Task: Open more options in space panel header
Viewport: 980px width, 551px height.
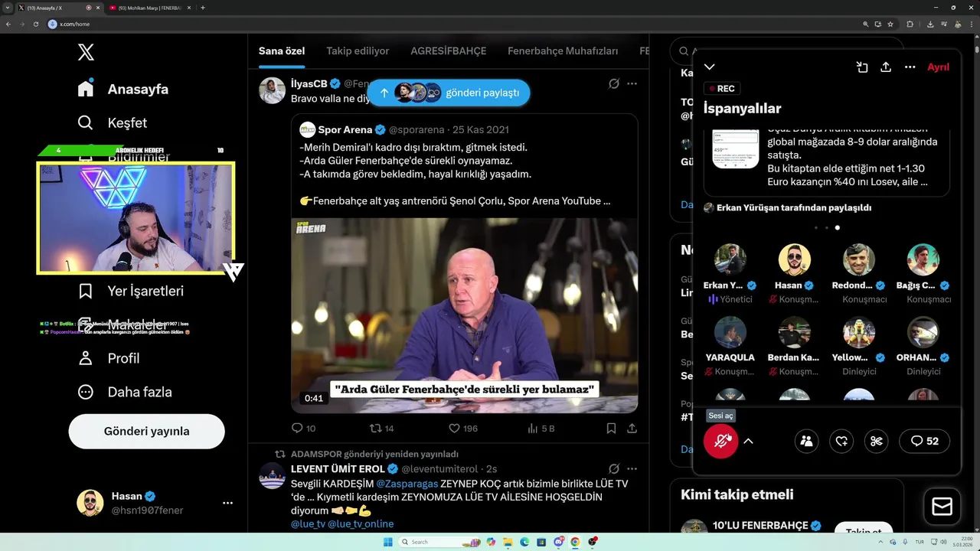Action: point(910,67)
